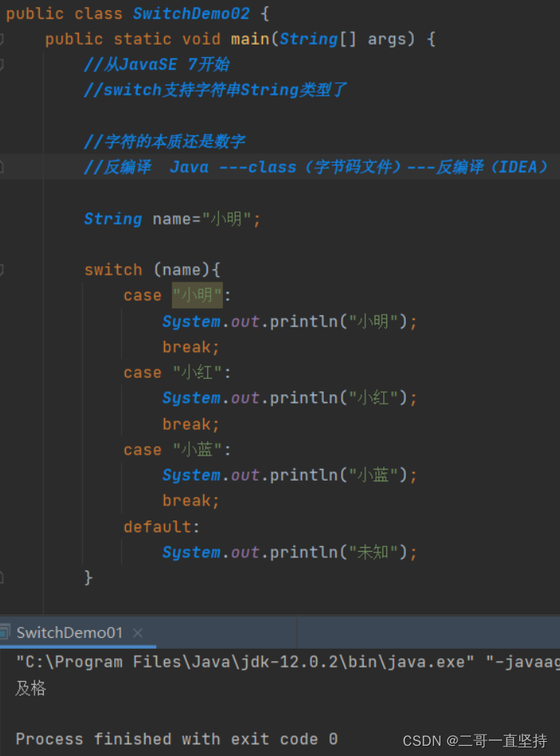560x756 pixels.
Task: Click the println("未知") statement
Action: click(x=289, y=552)
